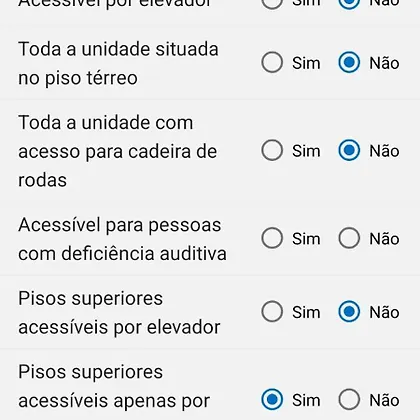Click the Não label in deficiência auditiva row

click(384, 239)
